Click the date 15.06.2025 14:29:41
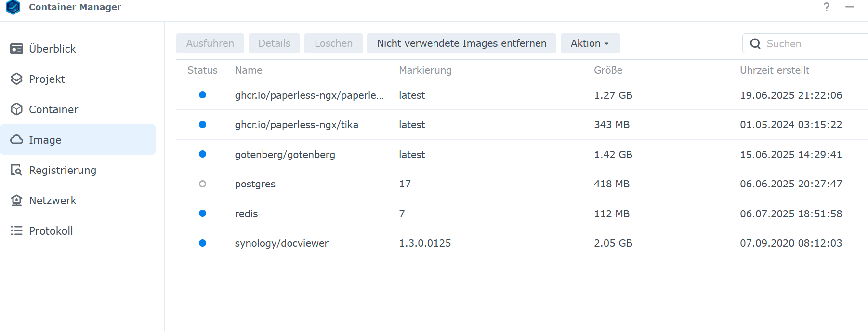 791,155
